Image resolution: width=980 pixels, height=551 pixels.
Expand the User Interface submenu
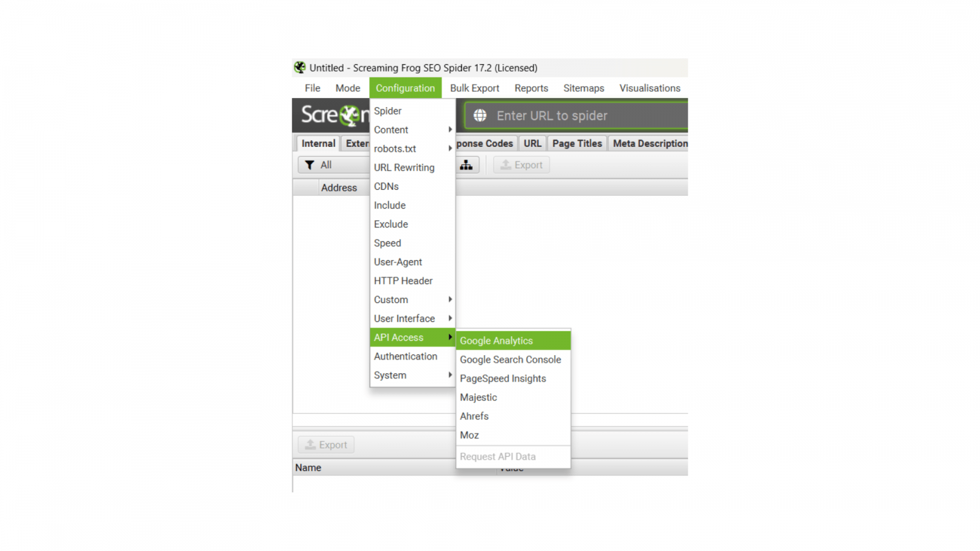coord(412,319)
